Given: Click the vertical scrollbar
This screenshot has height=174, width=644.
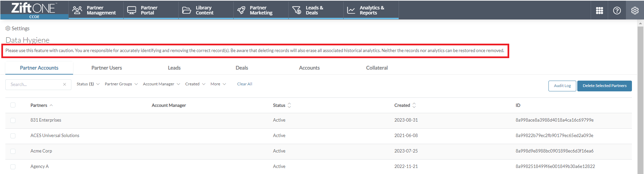Looking at the screenshot, I should tap(640, 101).
